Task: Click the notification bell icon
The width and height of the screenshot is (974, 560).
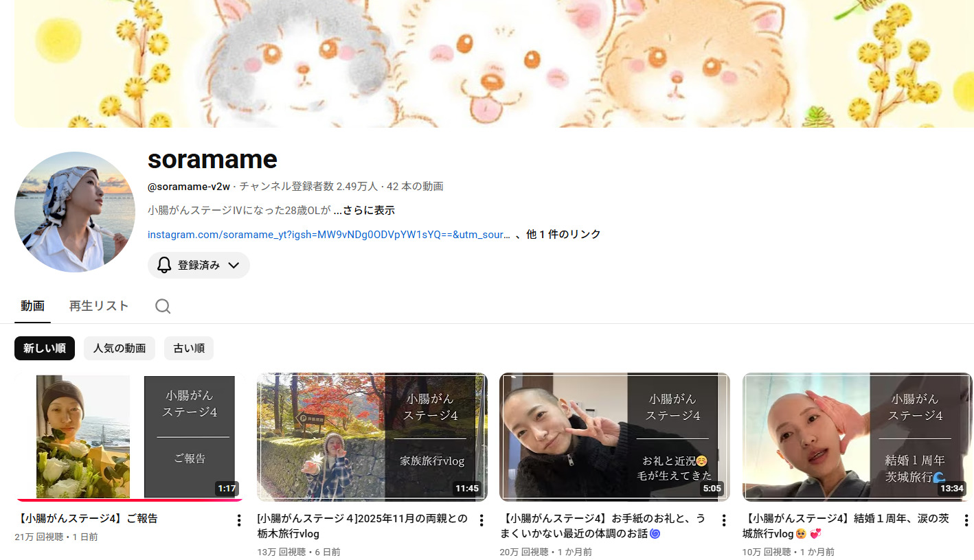Action: (x=164, y=265)
